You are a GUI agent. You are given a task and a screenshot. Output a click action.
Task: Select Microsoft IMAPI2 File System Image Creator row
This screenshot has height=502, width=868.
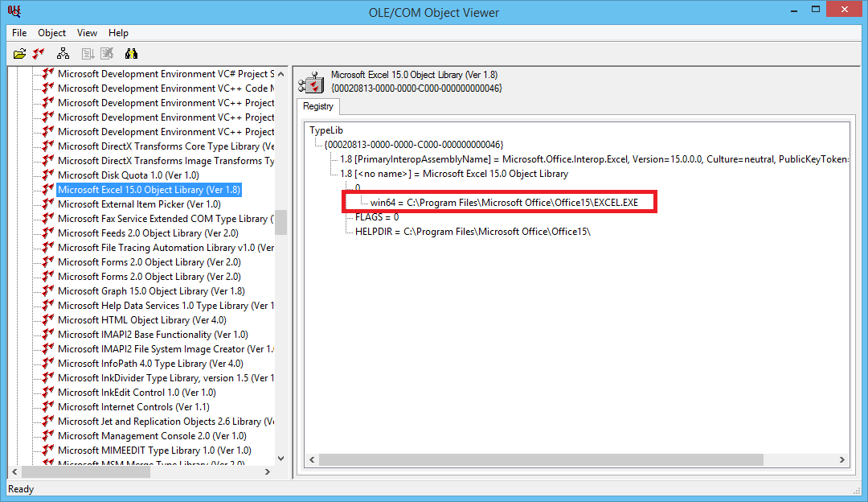tap(166, 349)
